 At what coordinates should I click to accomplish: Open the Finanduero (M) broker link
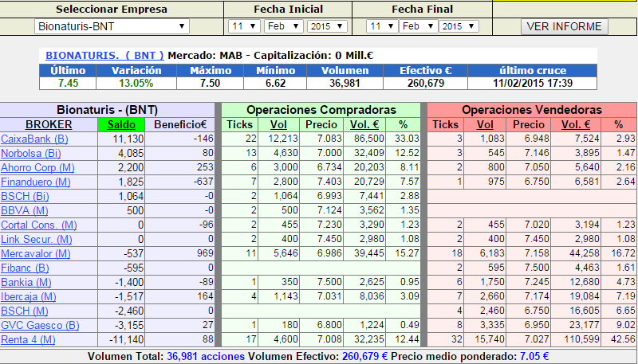(35, 182)
